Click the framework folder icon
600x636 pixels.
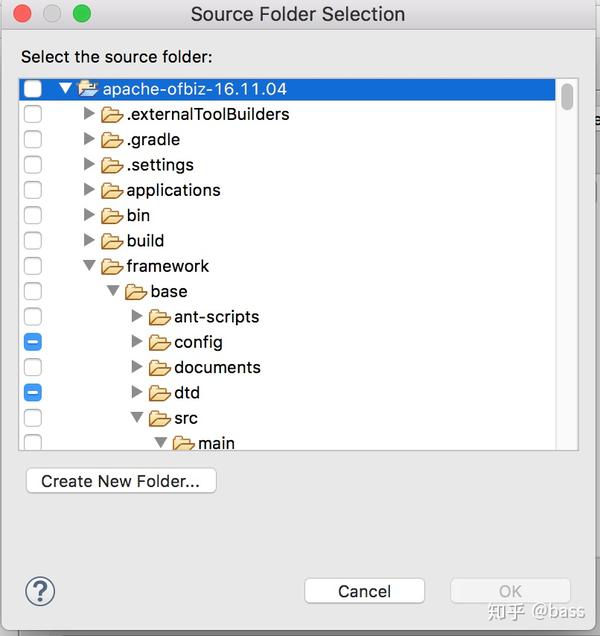point(112,266)
